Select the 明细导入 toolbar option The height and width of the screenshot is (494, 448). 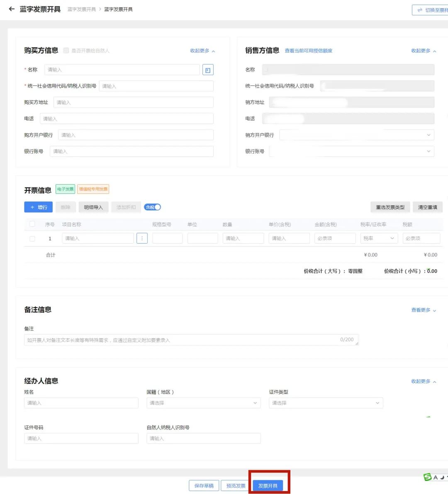93,207
